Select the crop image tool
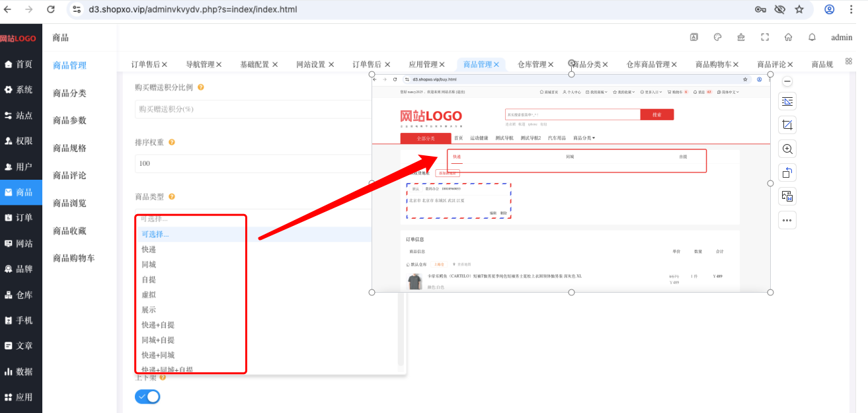The image size is (868, 413). pyautogui.click(x=787, y=125)
